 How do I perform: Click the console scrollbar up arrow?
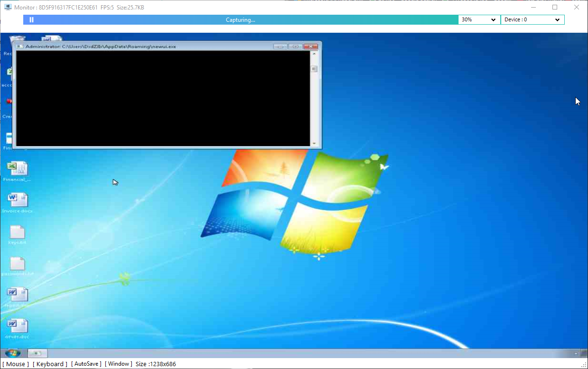314,54
